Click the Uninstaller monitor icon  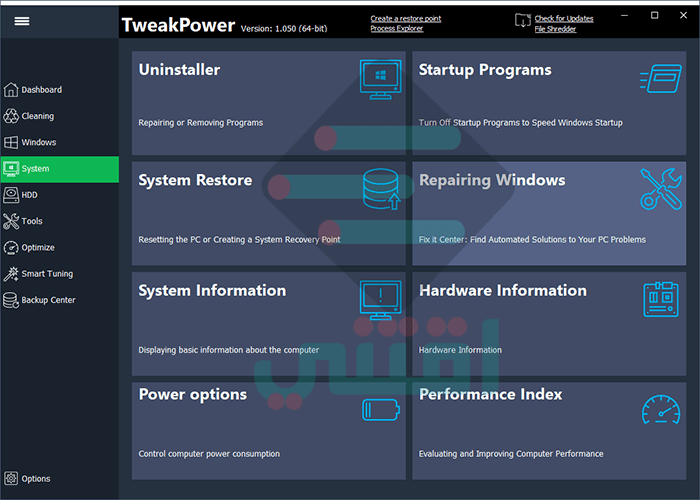pos(380,79)
